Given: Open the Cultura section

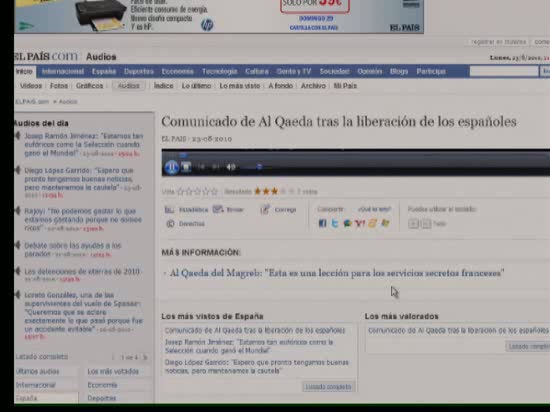Looking at the screenshot, I should (x=257, y=72).
